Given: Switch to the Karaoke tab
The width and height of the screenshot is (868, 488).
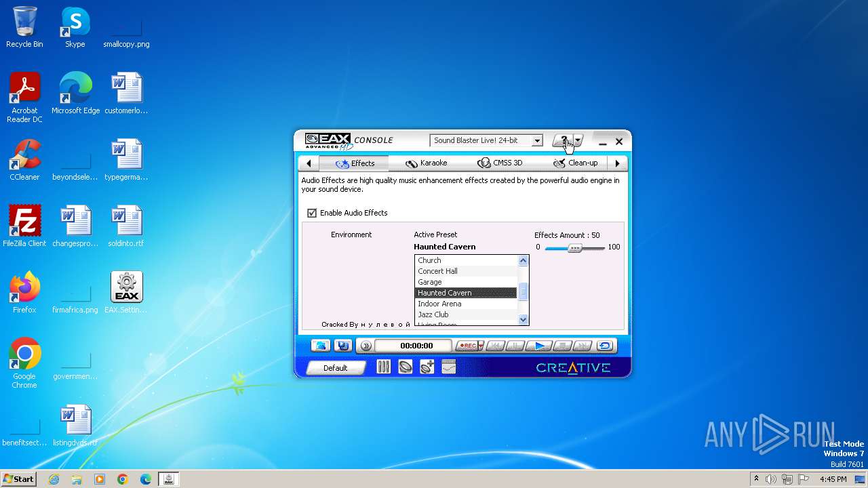Looking at the screenshot, I should [426, 163].
